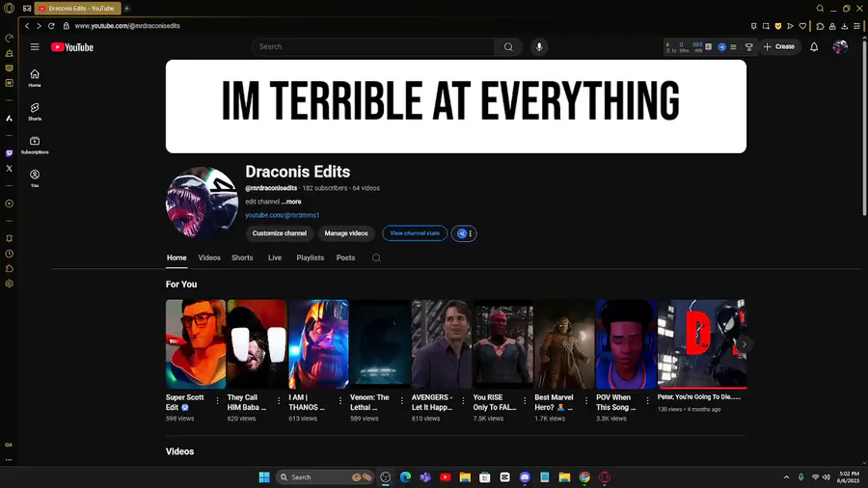Open options menu for Super Scott Edit
Viewport: 868px width, 488px height.
217,400
